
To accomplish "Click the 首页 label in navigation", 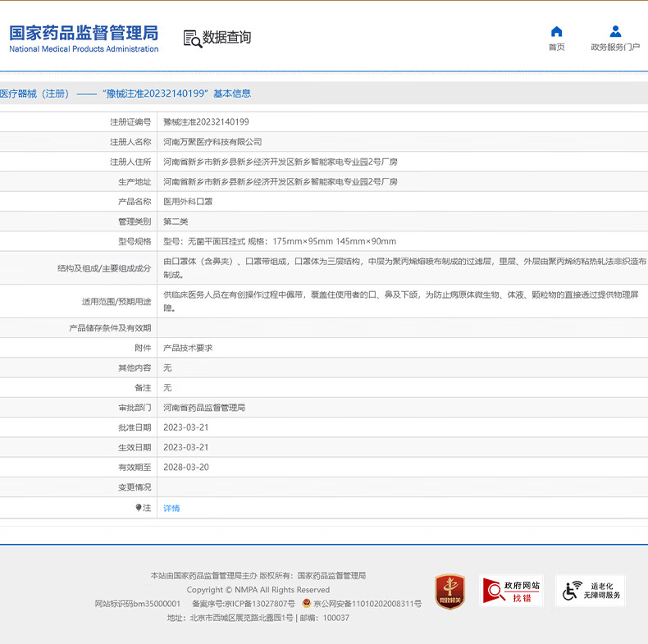I will (556, 48).
